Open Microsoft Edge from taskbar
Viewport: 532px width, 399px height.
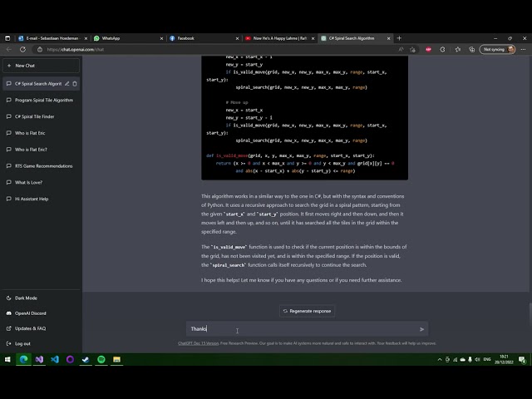tap(23, 359)
